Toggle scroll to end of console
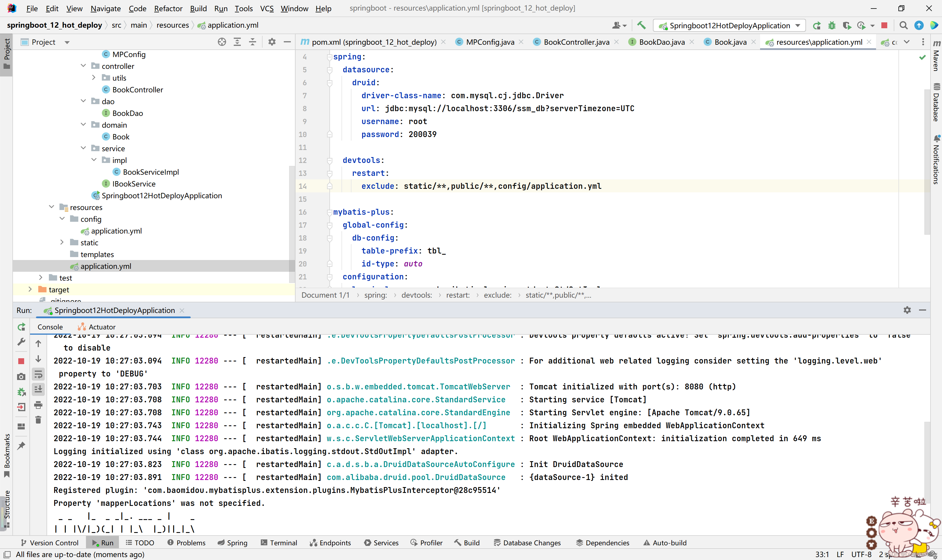 pyautogui.click(x=38, y=389)
